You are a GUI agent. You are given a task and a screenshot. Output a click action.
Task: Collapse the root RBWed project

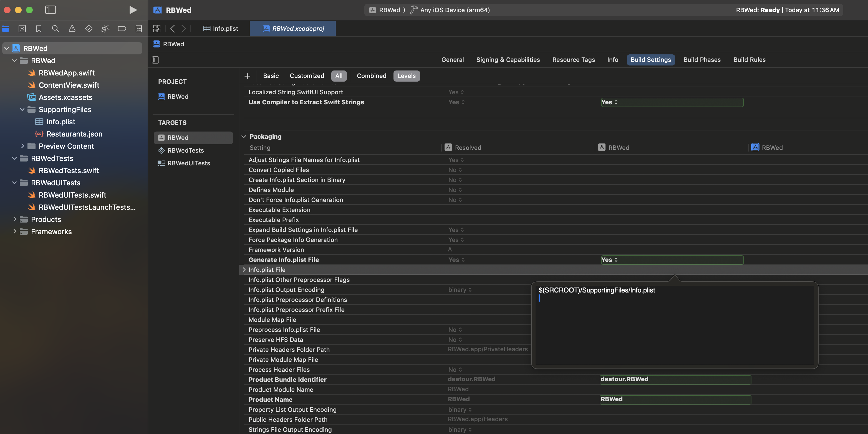tap(7, 48)
